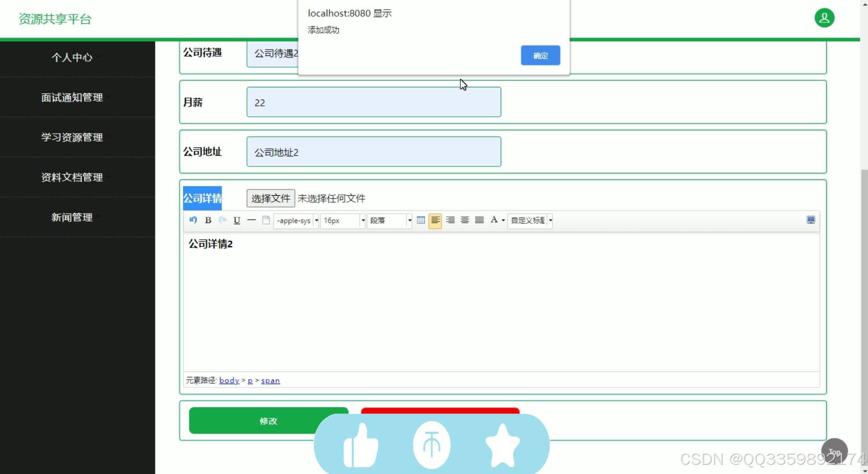Click the 添加成功 dialog message
The width and height of the screenshot is (868, 474).
coord(324,30)
